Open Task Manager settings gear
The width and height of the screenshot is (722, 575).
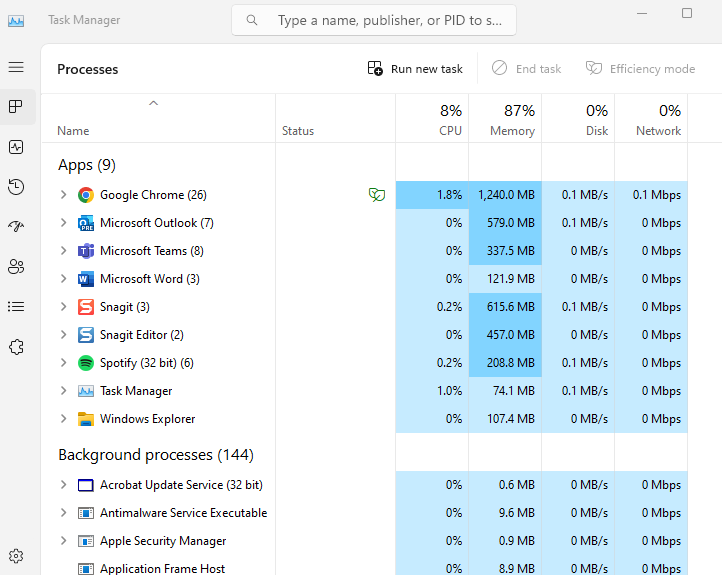(16, 556)
